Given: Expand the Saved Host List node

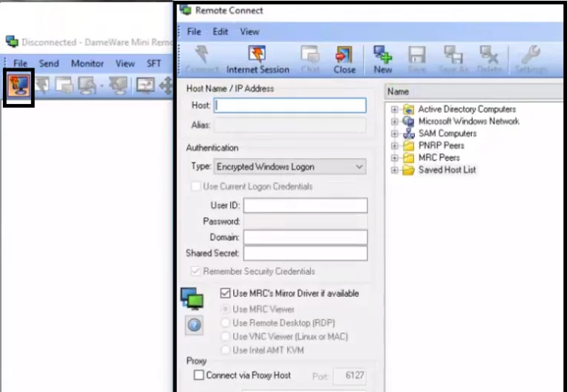Looking at the screenshot, I should click(395, 170).
